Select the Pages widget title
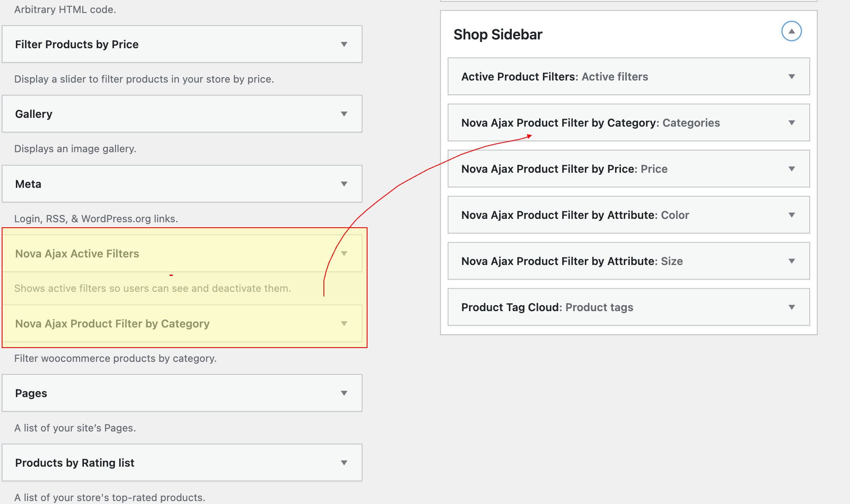The image size is (850, 504). pyautogui.click(x=31, y=393)
